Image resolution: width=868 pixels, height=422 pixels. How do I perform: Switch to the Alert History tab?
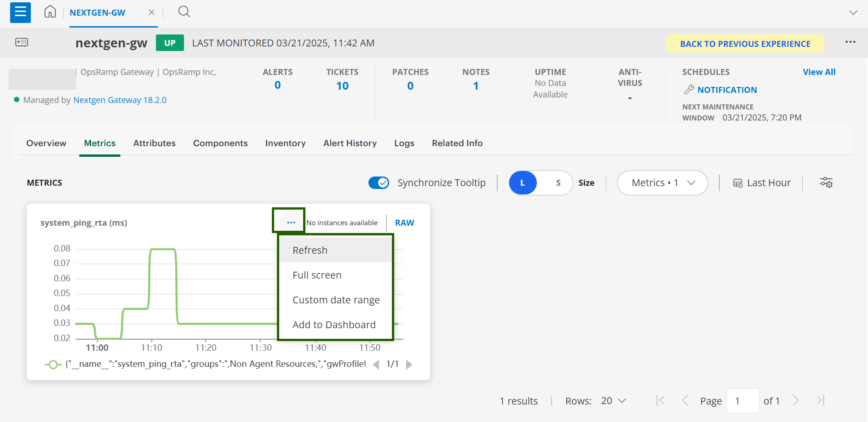[x=350, y=143]
